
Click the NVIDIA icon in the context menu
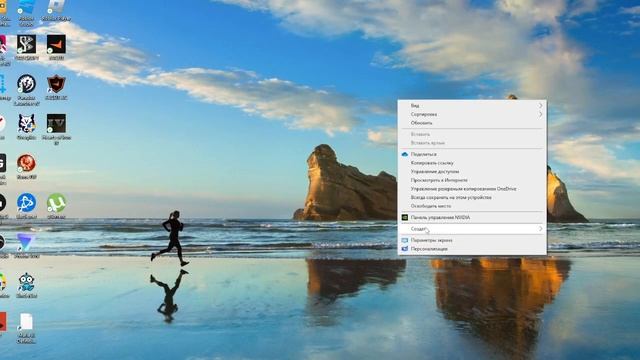click(x=404, y=218)
